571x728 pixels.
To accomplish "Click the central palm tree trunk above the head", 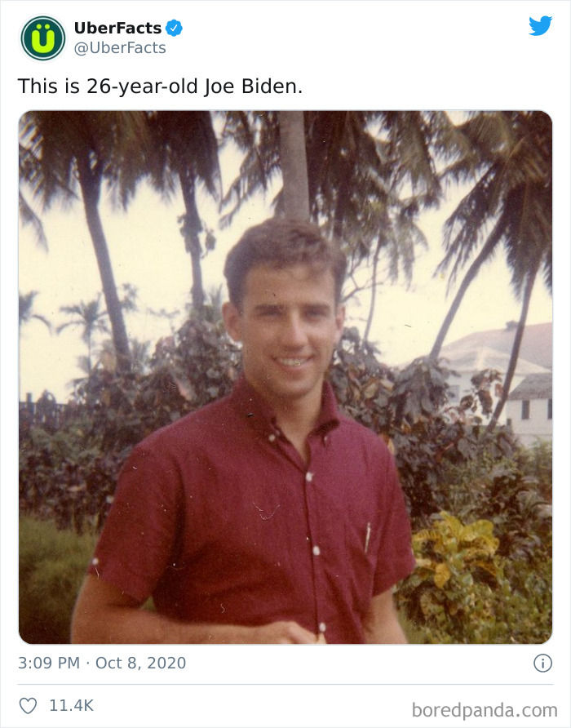I will coord(294,166).
